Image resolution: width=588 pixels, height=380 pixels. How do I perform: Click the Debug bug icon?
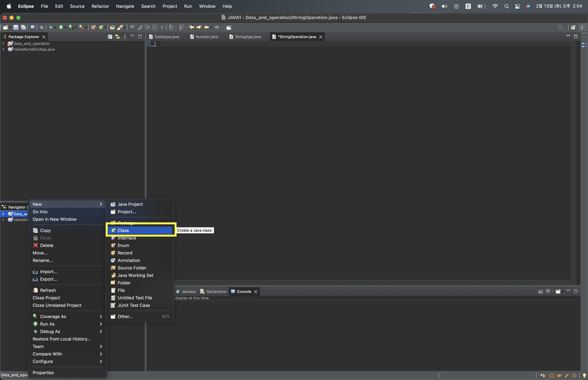(x=51, y=27)
